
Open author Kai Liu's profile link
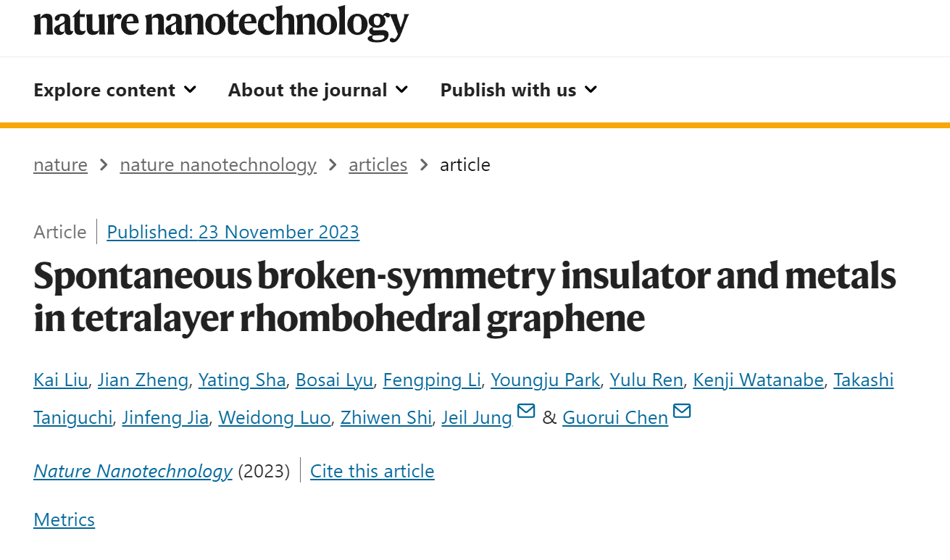61,380
